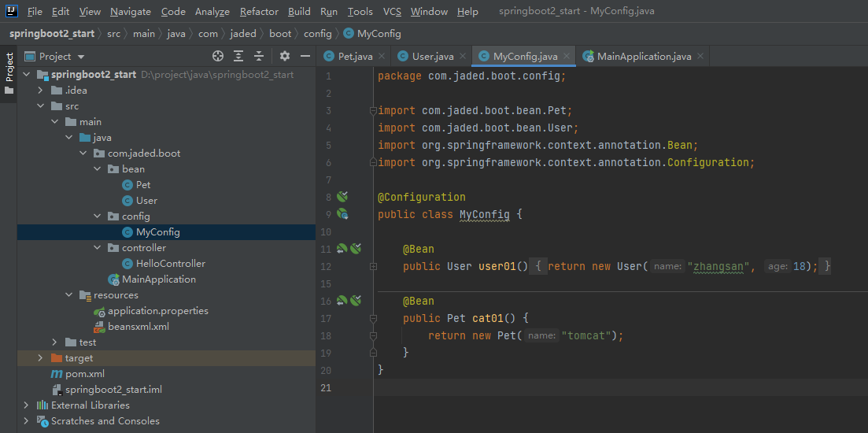Collapse the com.jaded.boot package
Screen dimensions: 868x433
(x=83, y=154)
